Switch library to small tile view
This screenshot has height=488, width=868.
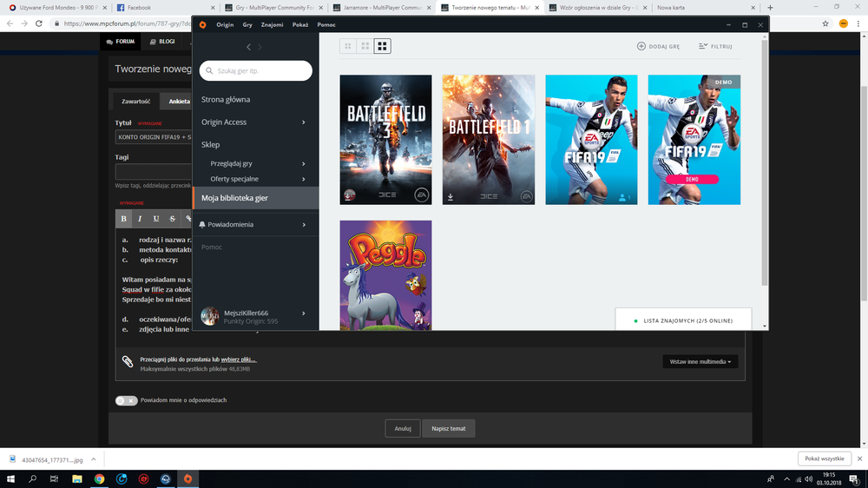(x=348, y=46)
